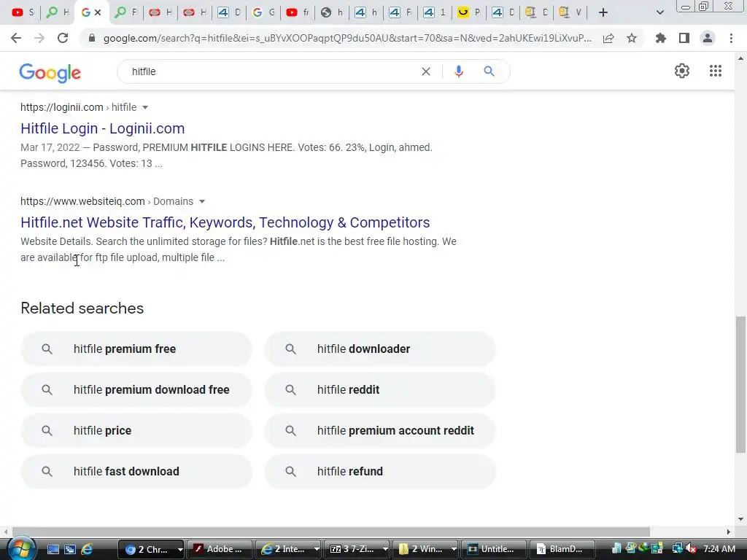Go back to the previous page
This screenshot has height=560, width=747.
pos(16,38)
